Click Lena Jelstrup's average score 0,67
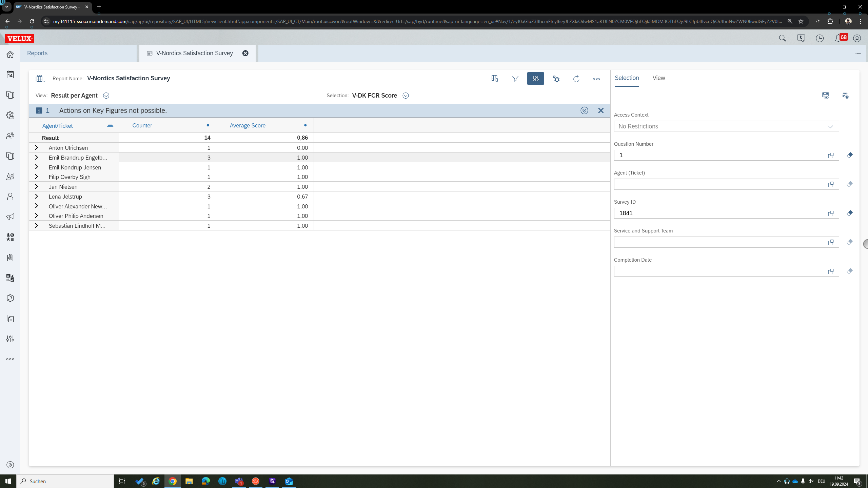Image resolution: width=868 pixels, height=488 pixels. (x=302, y=197)
